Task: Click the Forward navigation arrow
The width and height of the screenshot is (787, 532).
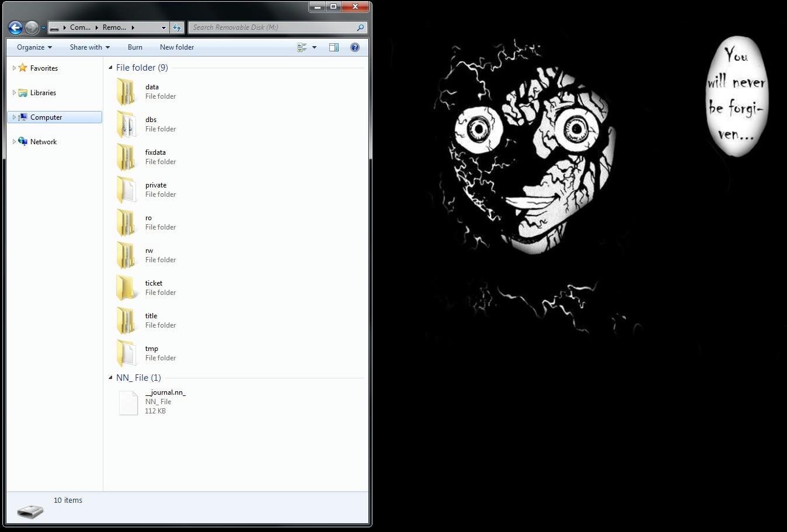Action: (32, 27)
